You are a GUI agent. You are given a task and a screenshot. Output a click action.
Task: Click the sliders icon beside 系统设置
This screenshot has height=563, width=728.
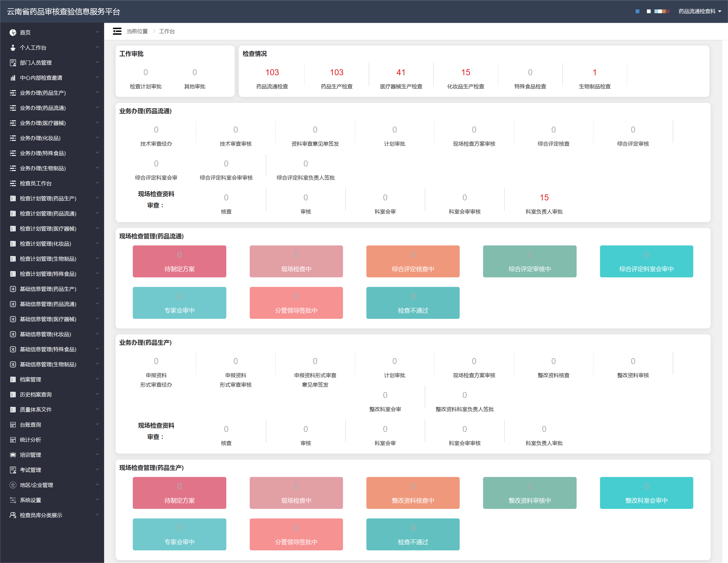(x=13, y=500)
